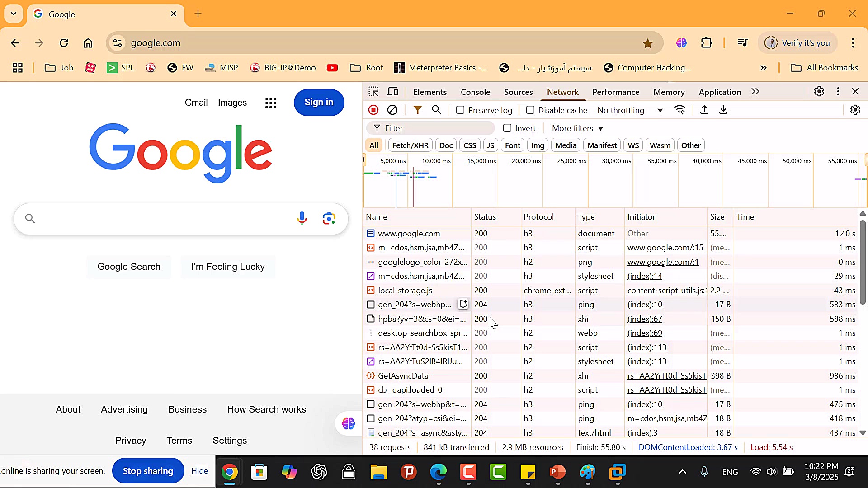Image resolution: width=868 pixels, height=488 pixels.
Task: Select the JS filter toggle
Action: [491, 145]
